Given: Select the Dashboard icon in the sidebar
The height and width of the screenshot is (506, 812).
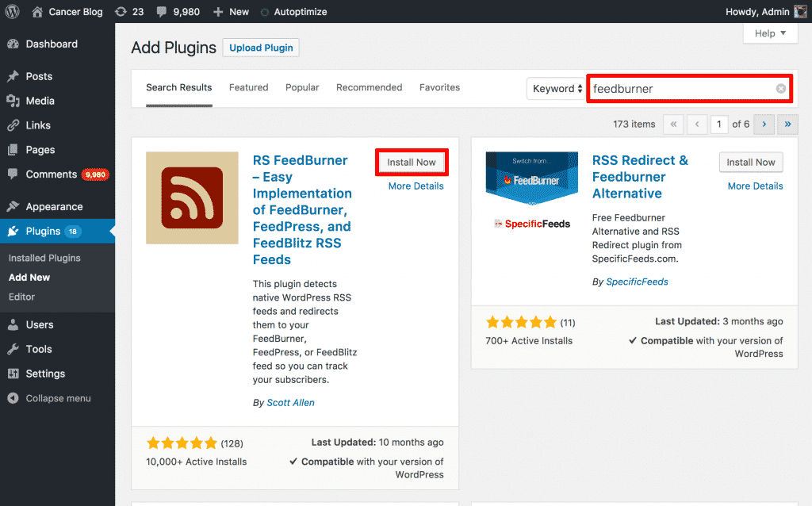Looking at the screenshot, I should coord(14,44).
